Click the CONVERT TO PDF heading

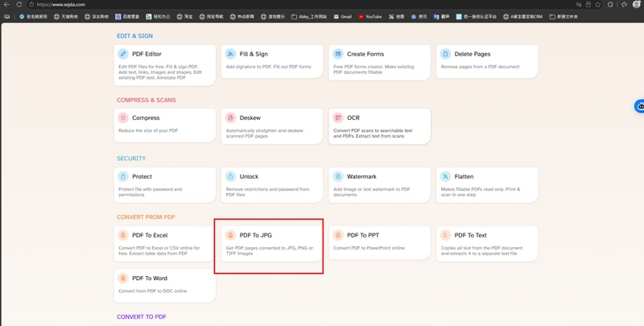point(142,317)
